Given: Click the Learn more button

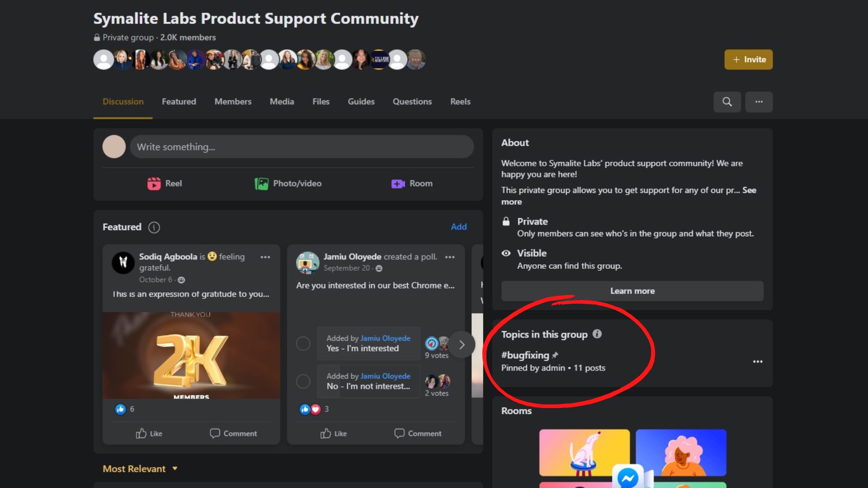Looking at the screenshot, I should click(x=632, y=291).
